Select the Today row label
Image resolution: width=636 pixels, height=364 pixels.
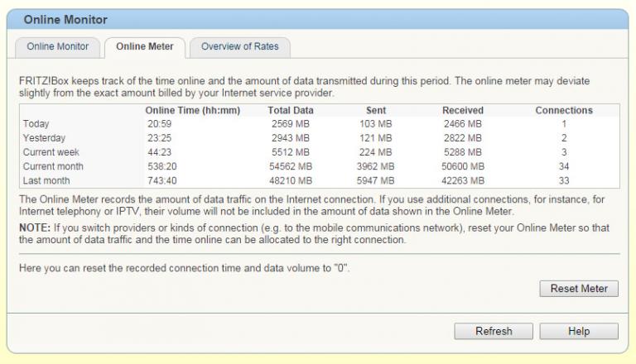point(36,124)
